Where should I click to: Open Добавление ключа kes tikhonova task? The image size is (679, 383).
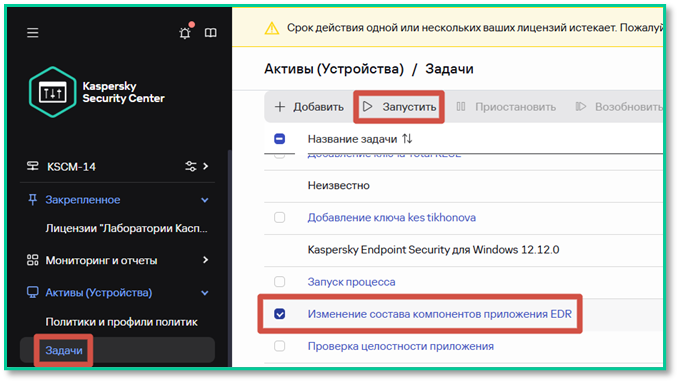[391, 217]
